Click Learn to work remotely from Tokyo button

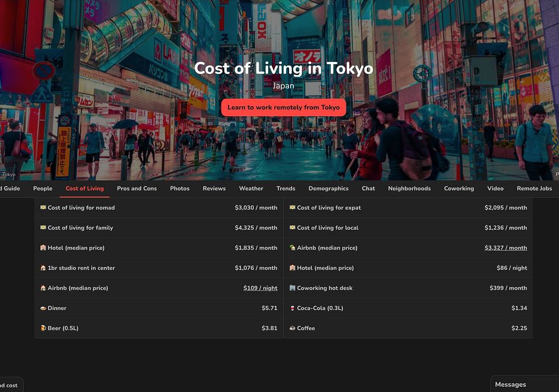tap(283, 108)
